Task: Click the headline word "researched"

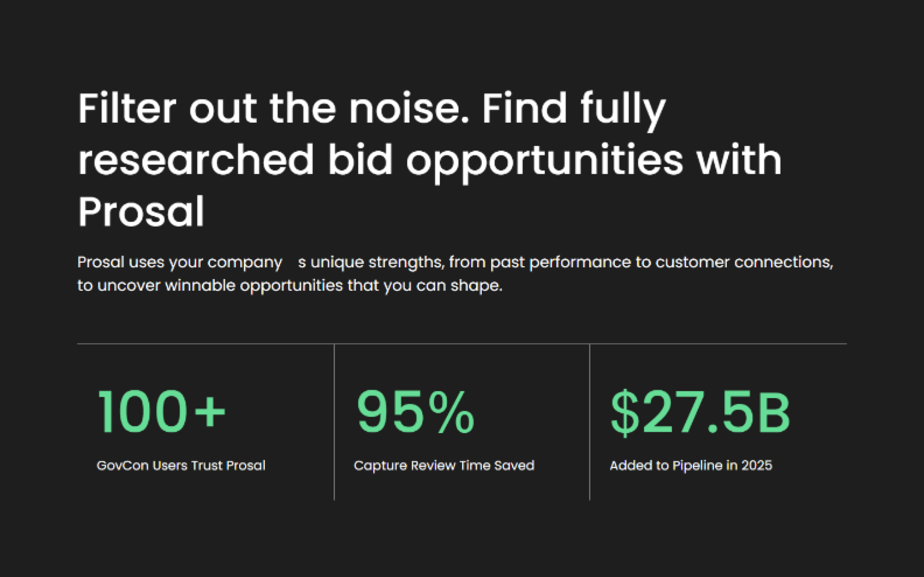Action: (x=196, y=160)
